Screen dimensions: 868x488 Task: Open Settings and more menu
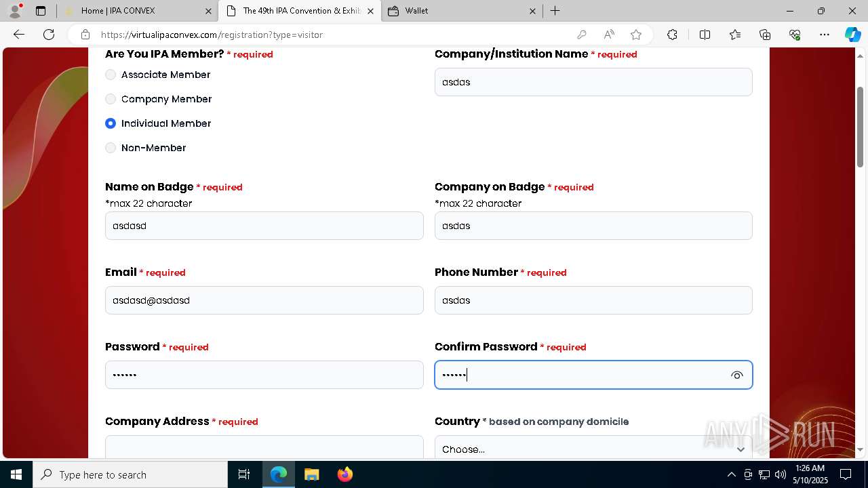(825, 35)
